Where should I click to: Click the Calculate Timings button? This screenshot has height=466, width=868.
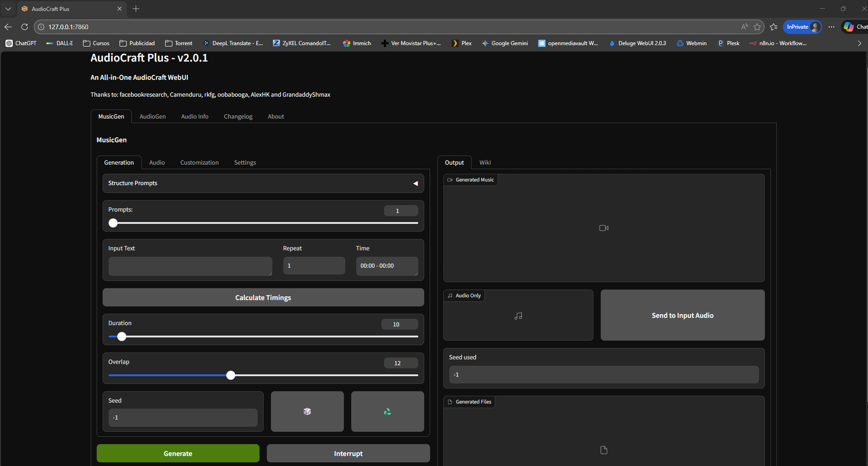pyautogui.click(x=263, y=298)
